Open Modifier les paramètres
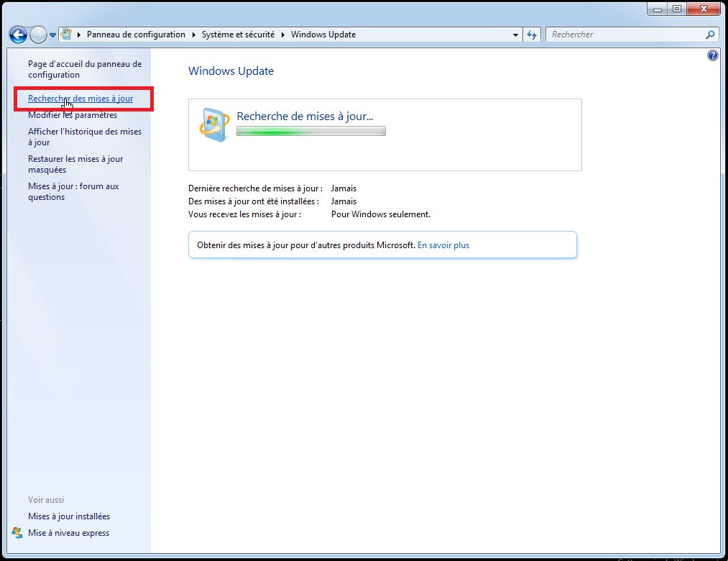This screenshot has width=728, height=561. (x=73, y=115)
